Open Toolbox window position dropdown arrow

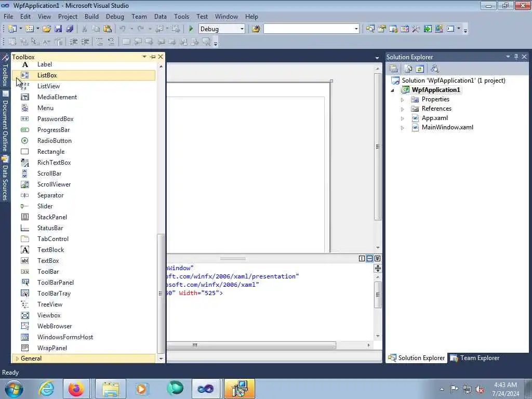click(x=144, y=57)
